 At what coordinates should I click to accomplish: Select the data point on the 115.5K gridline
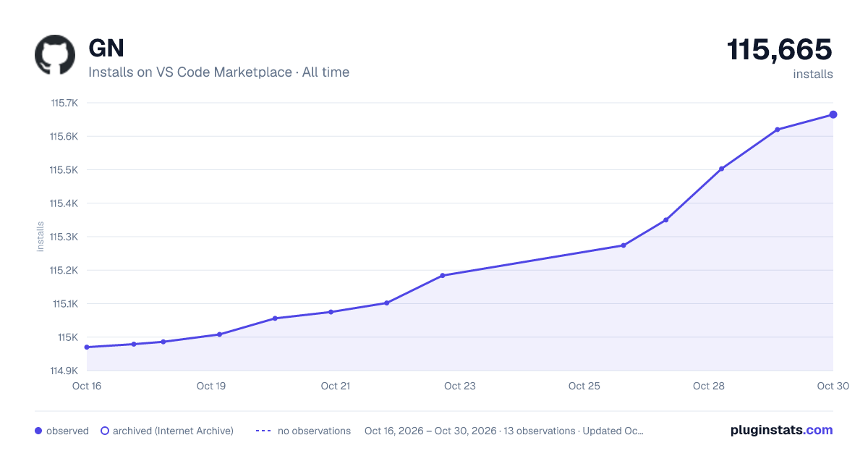click(x=722, y=169)
